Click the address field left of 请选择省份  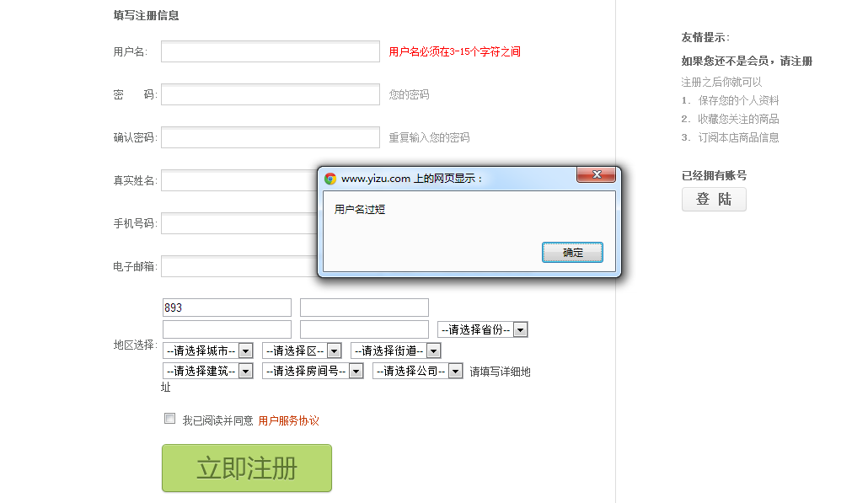364,329
